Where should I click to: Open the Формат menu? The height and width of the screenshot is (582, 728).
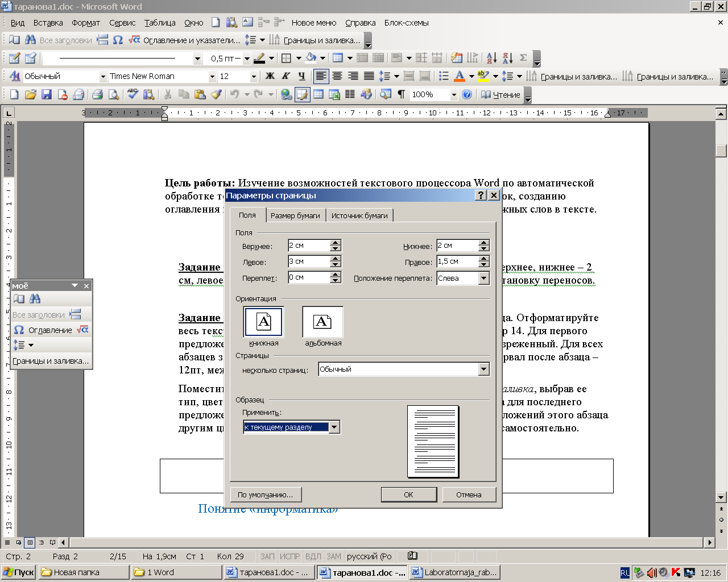point(86,23)
